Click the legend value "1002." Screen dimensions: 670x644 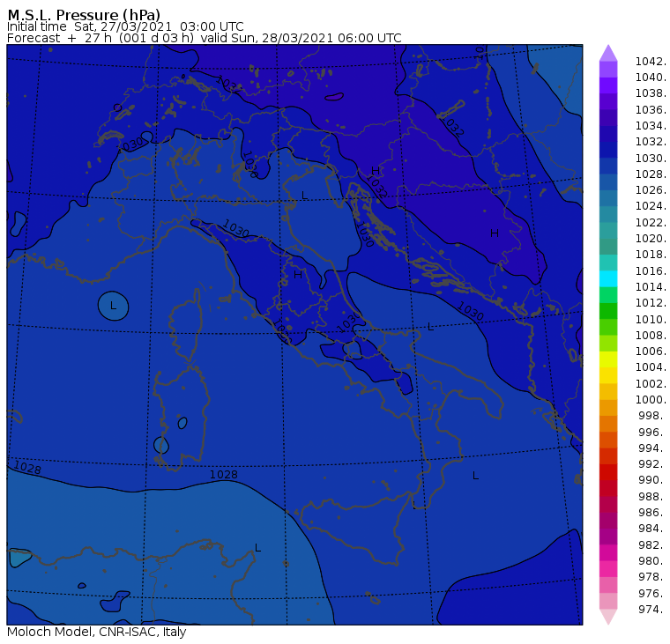[651, 383]
